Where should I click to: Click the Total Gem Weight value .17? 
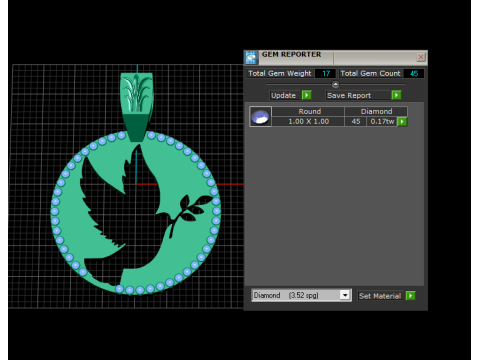coord(325,74)
